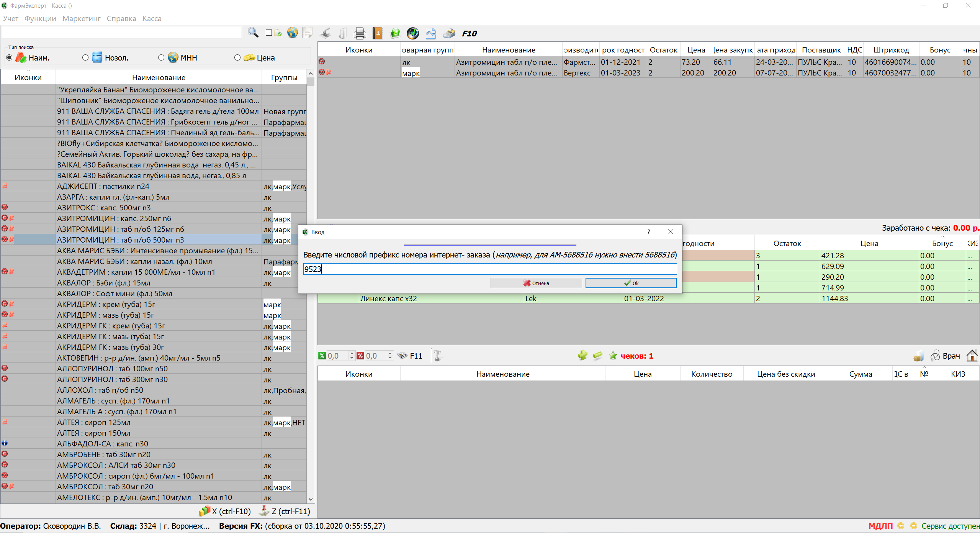Image resolution: width=980 pixels, height=533 pixels.
Task: Click the magnifying glass search icon
Action: pyautogui.click(x=253, y=33)
